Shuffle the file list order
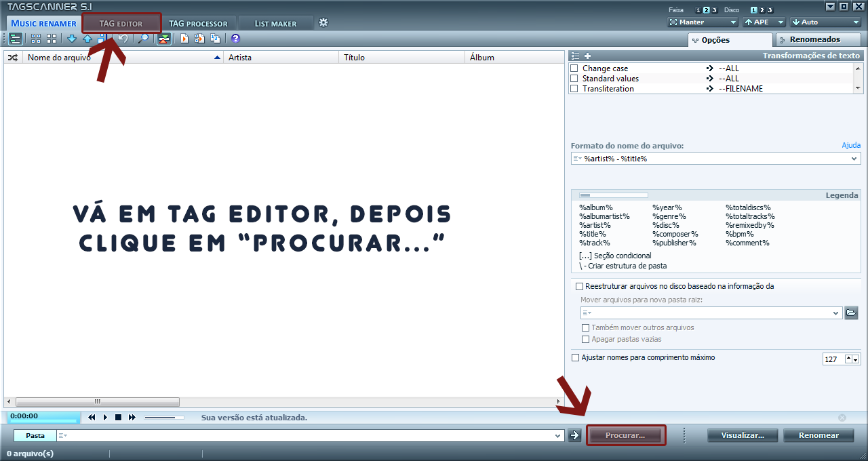Image resolution: width=868 pixels, height=461 pixels. 13,58
